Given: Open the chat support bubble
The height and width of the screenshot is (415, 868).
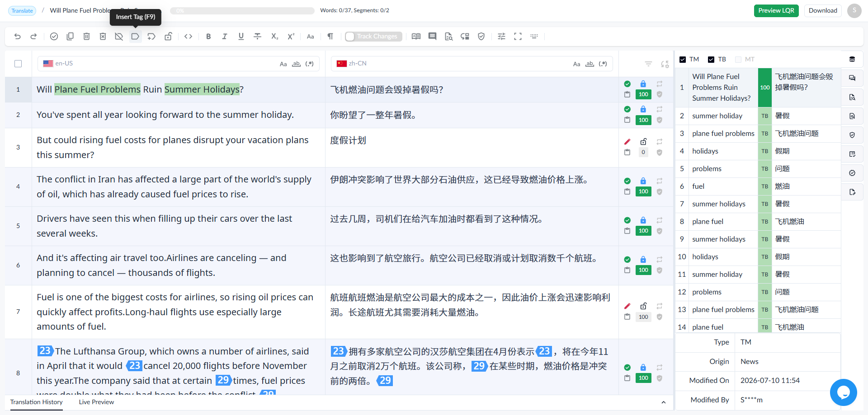Looking at the screenshot, I should point(843,392).
